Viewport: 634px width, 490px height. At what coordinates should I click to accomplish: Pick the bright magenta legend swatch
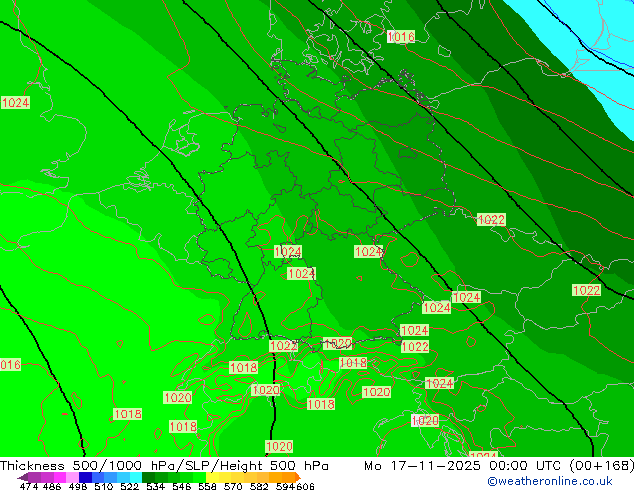[60, 477]
